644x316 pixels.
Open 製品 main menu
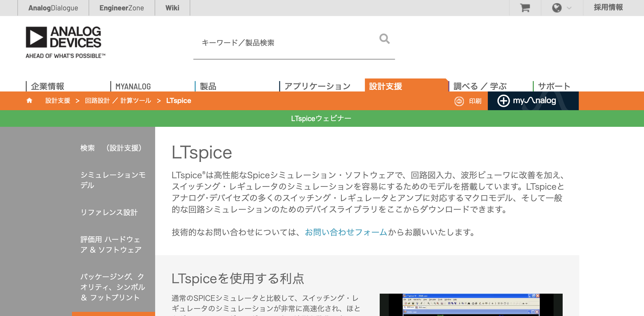(208, 86)
